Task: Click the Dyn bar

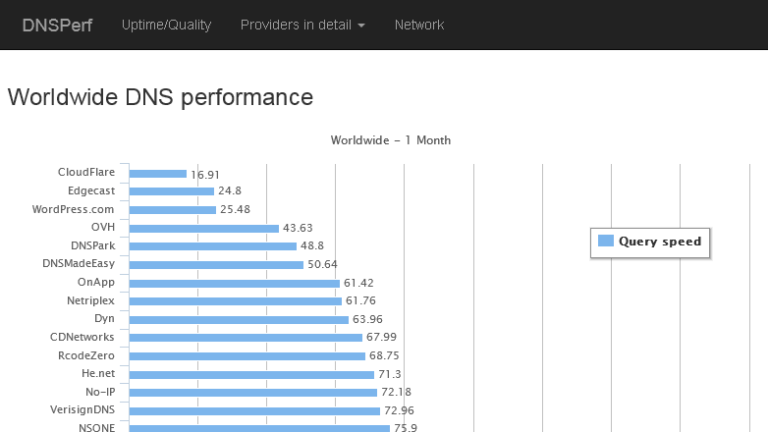Action: tap(239, 319)
